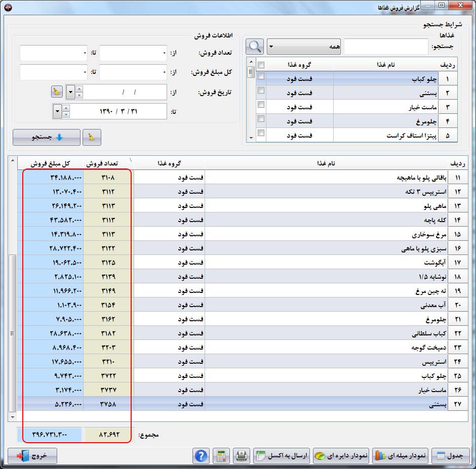Switch to جدول table view
Screen dimensions: 476x469
coord(450,456)
